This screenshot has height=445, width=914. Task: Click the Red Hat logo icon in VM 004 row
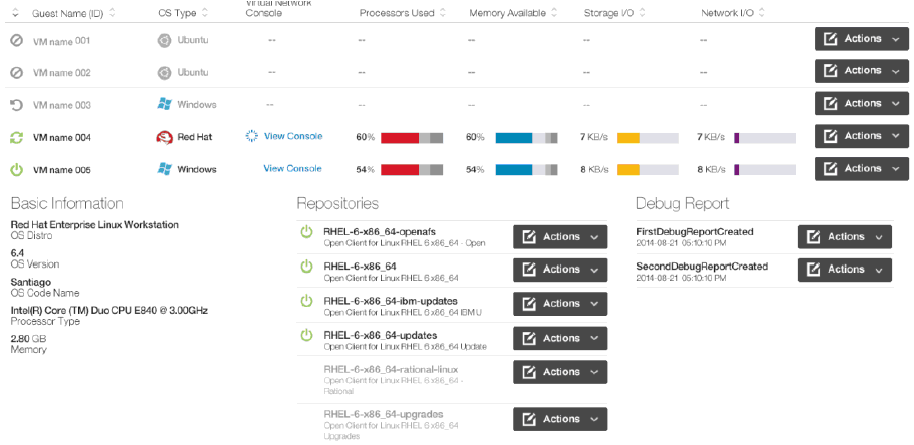tap(165, 137)
